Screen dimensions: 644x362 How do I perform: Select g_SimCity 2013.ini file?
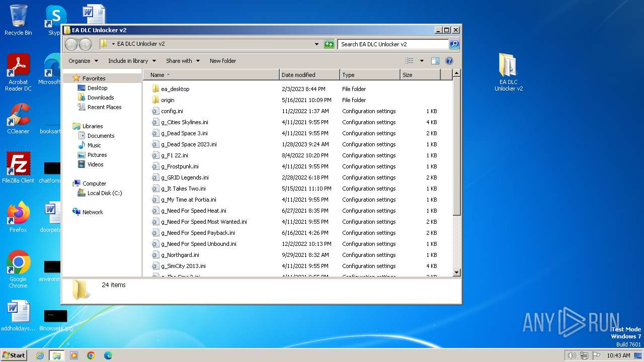coord(183,266)
